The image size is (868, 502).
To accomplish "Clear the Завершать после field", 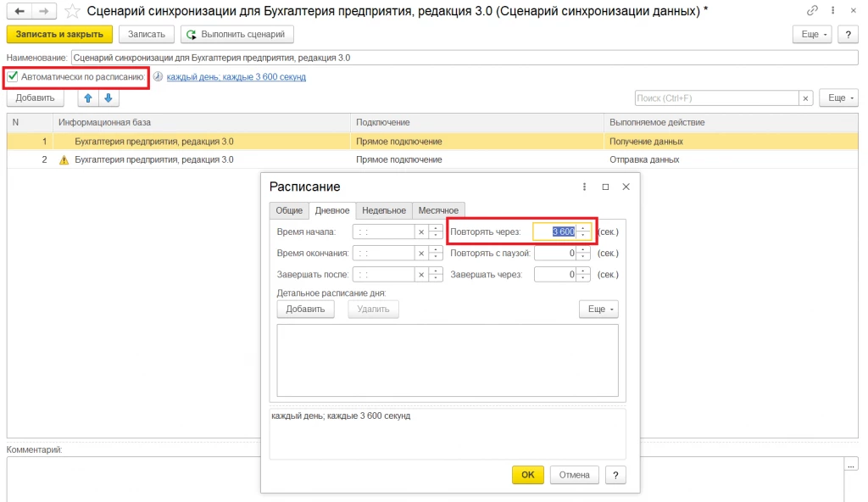I will tap(421, 274).
